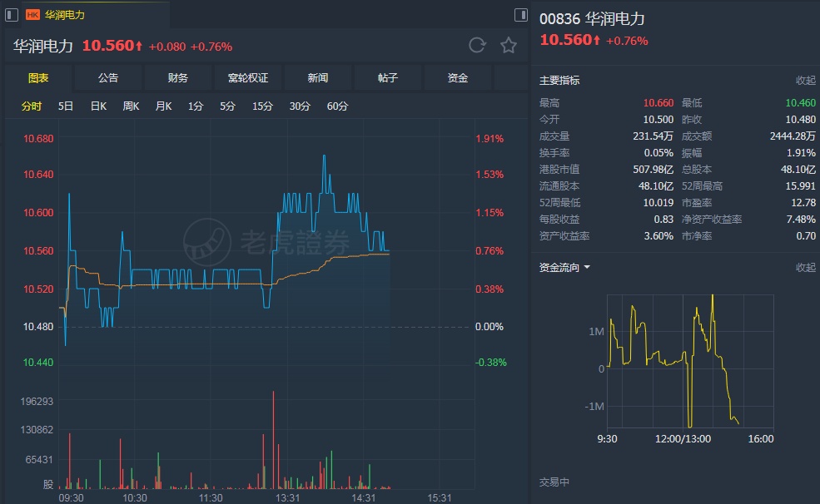Screen dimensions: 820x504
Task: Click the 资产收益率 value 3.60%
Action: point(658,236)
